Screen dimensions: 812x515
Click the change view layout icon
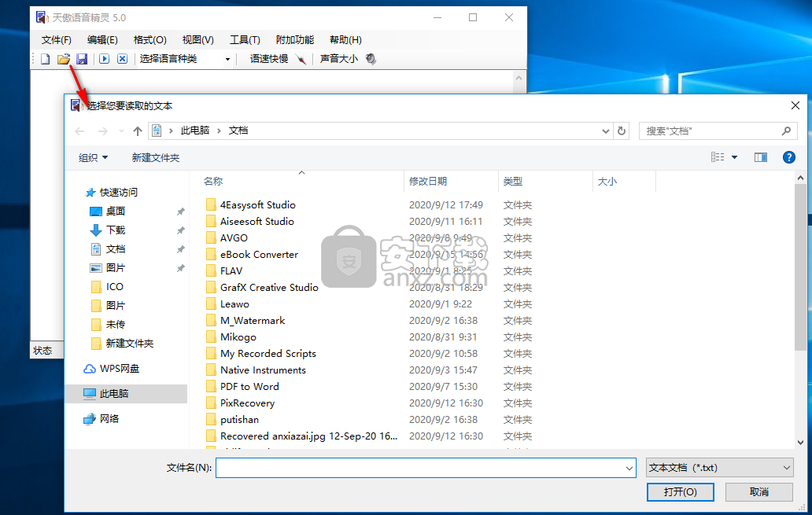pyautogui.click(x=718, y=156)
